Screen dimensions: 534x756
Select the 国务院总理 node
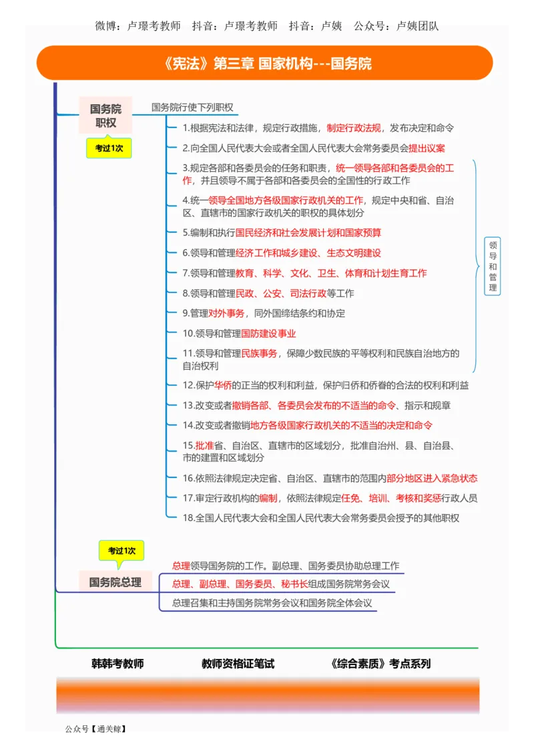tap(113, 581)
